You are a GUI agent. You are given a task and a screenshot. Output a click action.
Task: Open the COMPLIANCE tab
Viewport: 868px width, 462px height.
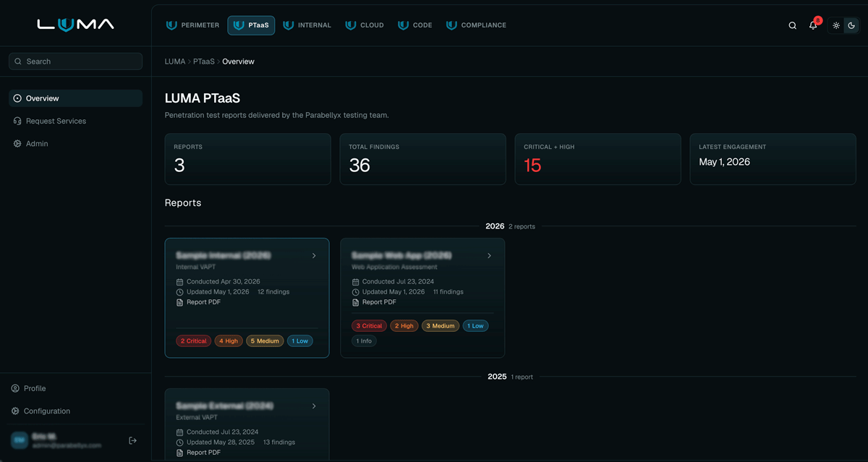point(476,25)
